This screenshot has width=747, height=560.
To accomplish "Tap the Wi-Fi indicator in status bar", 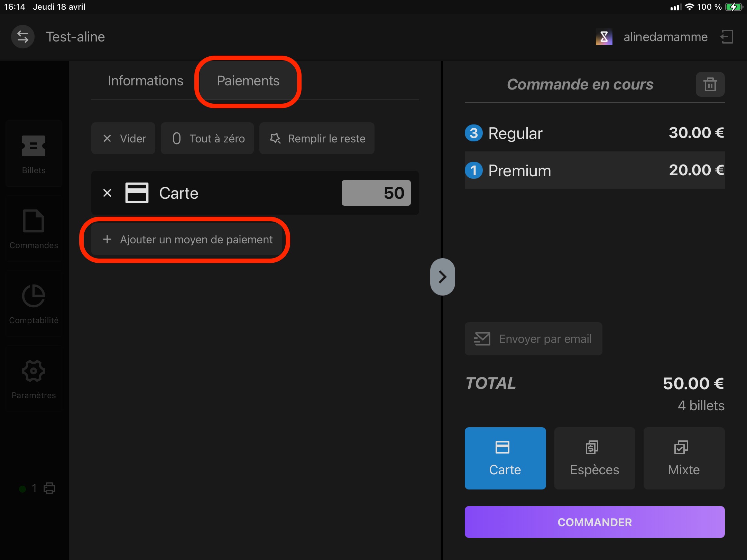I will pyautogui.click(x=690, y=7).
